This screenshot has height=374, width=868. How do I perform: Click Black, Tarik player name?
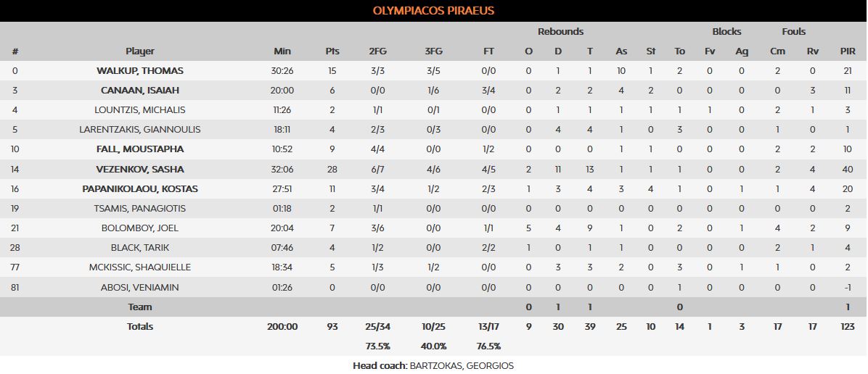[x=140, y=248]
